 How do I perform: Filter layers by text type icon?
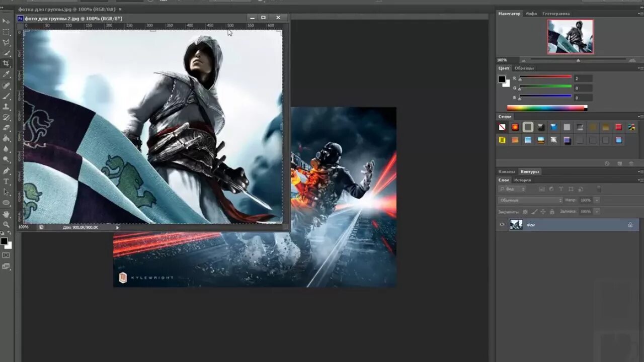point(561,189)
